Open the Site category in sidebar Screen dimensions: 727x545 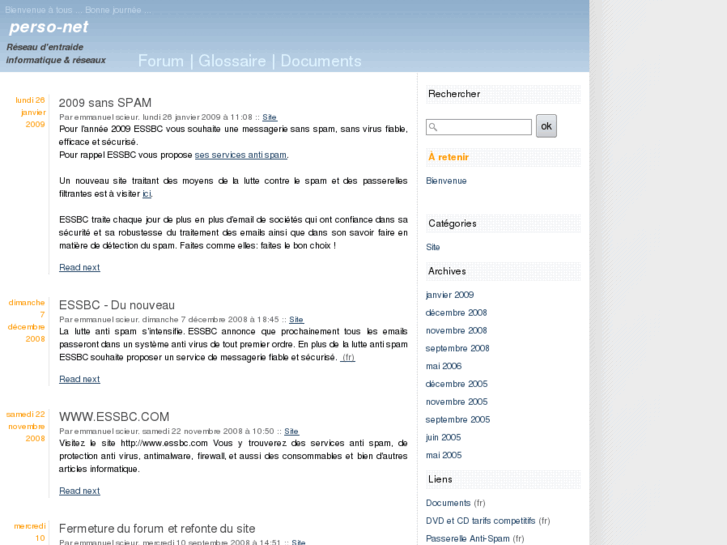[433, 247]
